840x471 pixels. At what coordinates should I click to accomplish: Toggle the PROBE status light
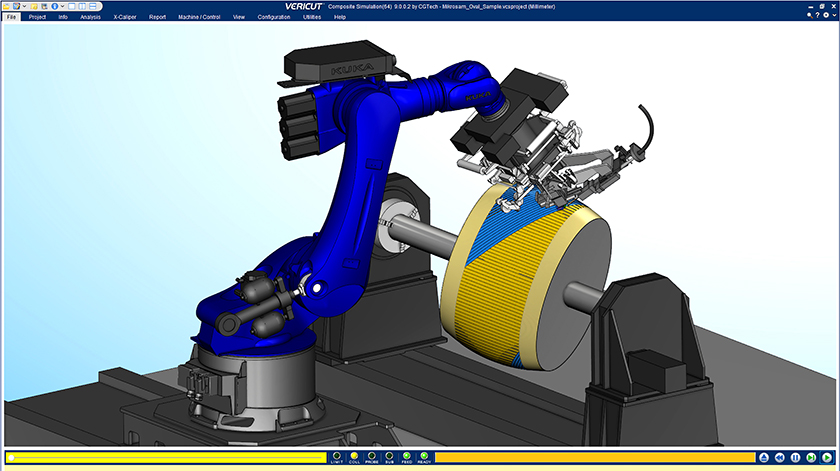[372, 456]
